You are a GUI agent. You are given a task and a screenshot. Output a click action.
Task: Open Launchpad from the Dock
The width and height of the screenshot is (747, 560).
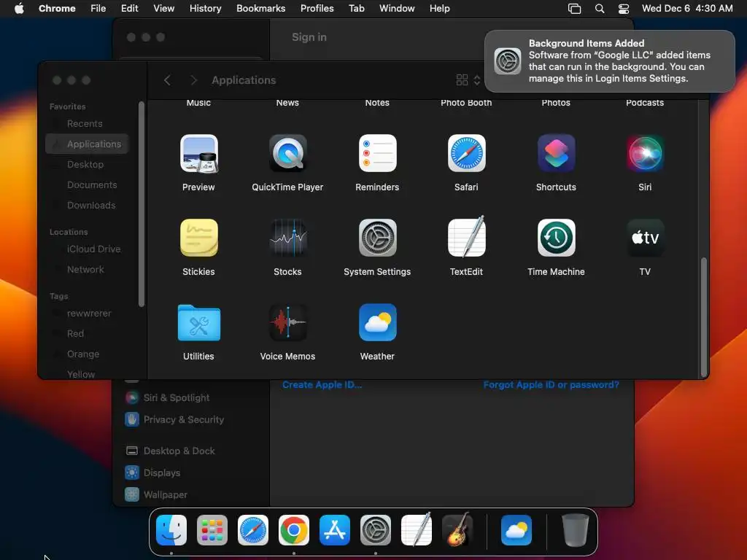tap(212, 530)
